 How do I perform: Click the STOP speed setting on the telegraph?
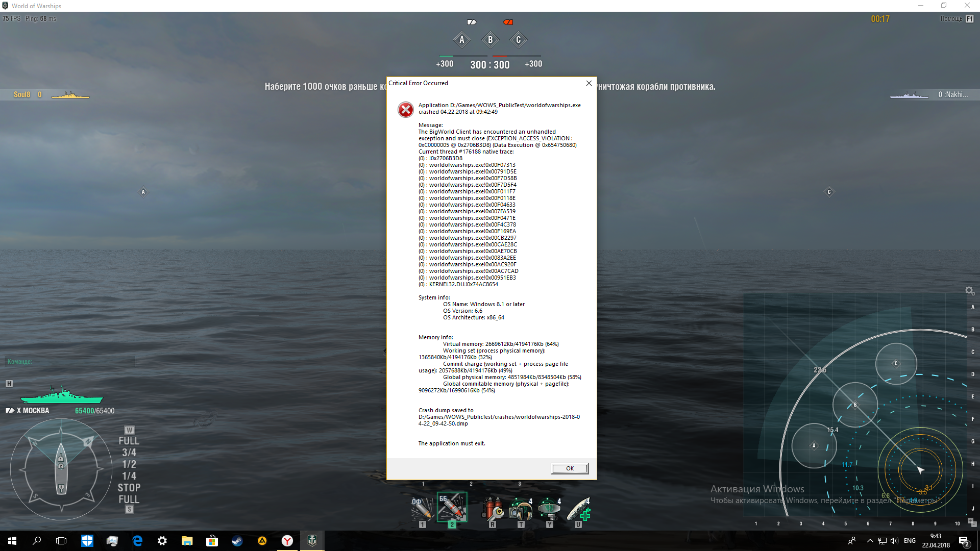point(129,488)
